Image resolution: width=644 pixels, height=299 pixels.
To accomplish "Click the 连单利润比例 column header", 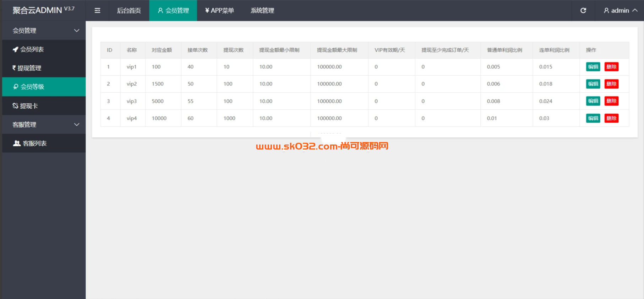I will [556, 50].
